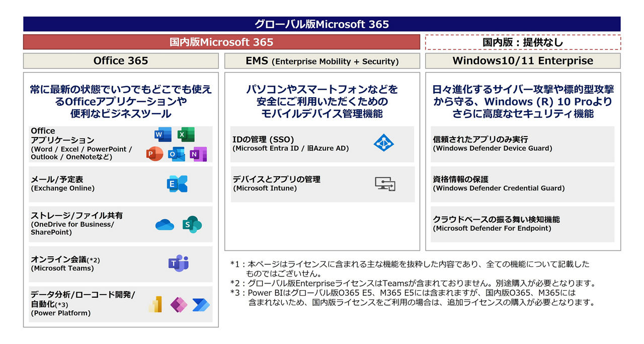Click the Power Apps icon
This screenshot has height=344, width=644.
point(179,304)
